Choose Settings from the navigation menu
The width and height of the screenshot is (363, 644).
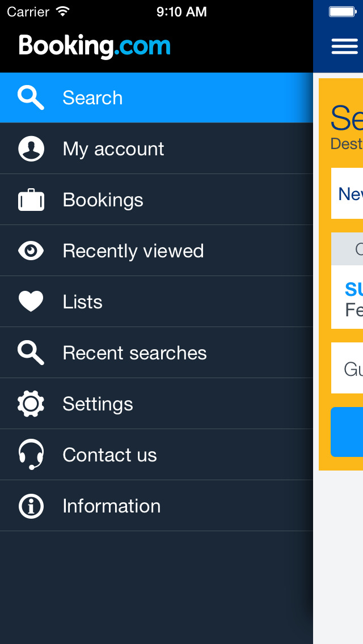tap(98, 403)
